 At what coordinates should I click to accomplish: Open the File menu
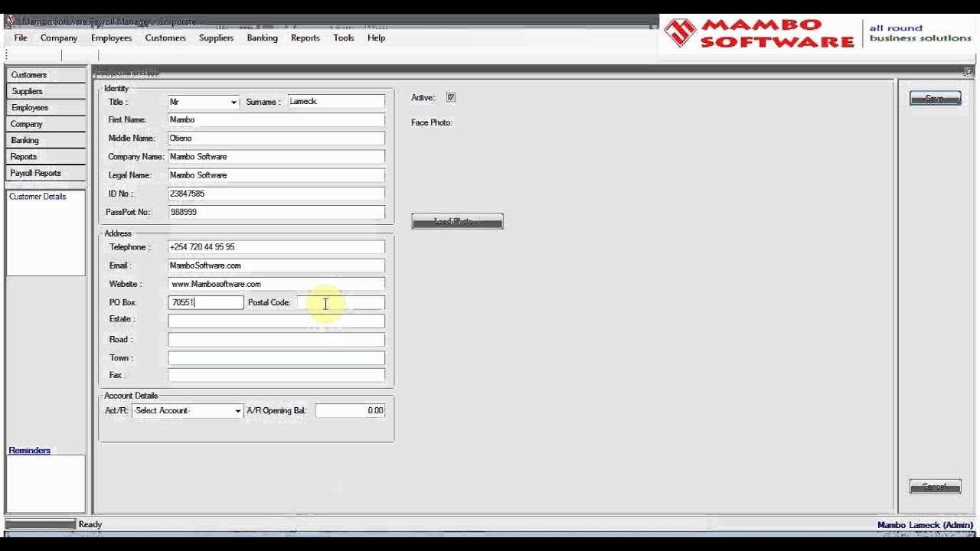pyautogui.click(x=21, y=37)
